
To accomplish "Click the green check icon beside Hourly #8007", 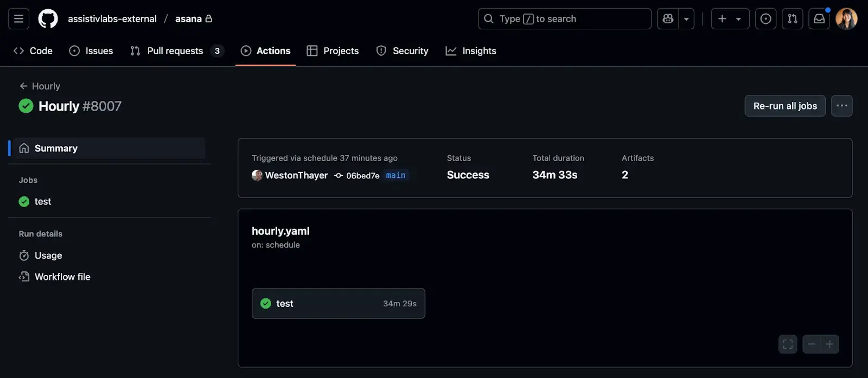I will click(26, 106).
